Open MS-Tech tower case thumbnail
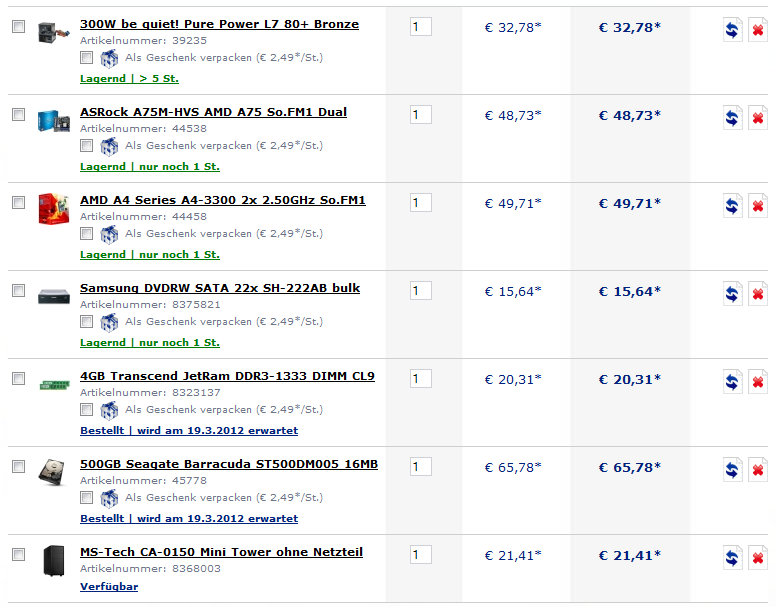This screenshot has width=777, height=608. coord(54,560)
